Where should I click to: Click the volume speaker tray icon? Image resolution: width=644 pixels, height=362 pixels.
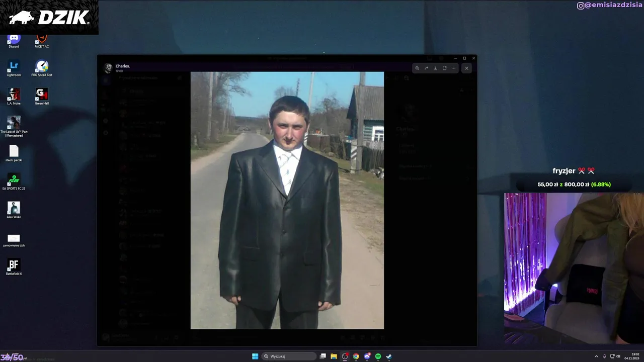tap(618, 356)
